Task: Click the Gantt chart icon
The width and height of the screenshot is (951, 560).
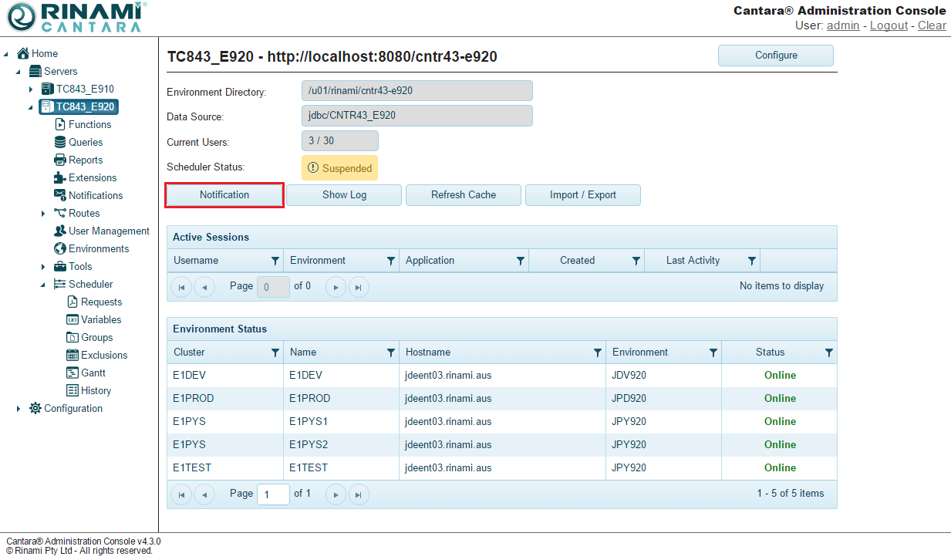Action: [x=73, y=373]
